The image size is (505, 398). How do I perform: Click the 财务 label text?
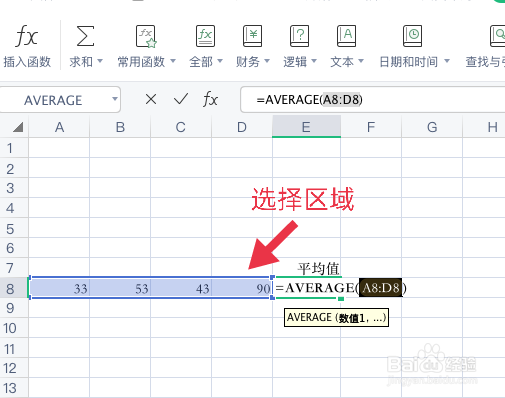(x=248, y=62)
